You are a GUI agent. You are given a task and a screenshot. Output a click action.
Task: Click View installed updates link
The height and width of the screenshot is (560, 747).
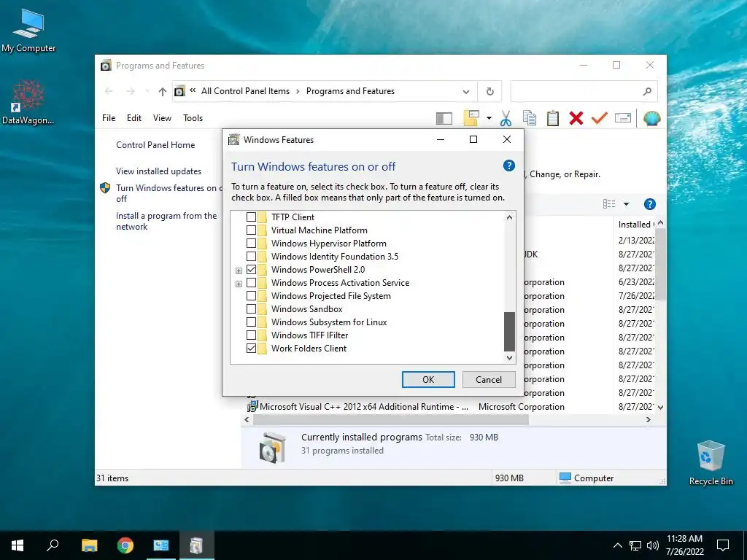158,171
